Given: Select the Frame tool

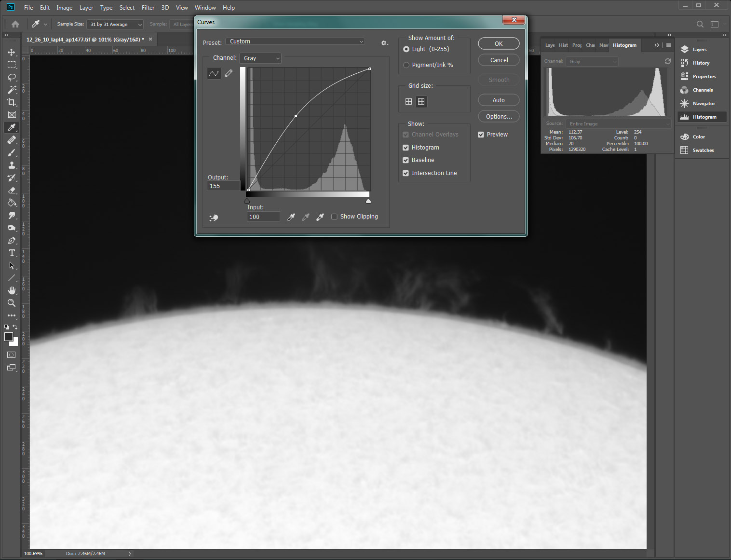Looking at the screenshot, I should 12,115.
